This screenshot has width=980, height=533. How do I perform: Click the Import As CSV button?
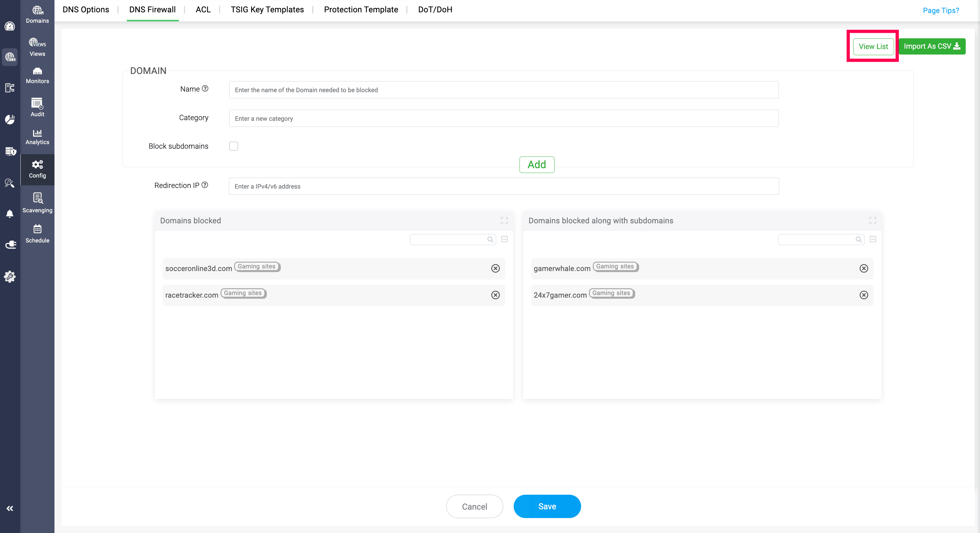(x=932, y=46)
